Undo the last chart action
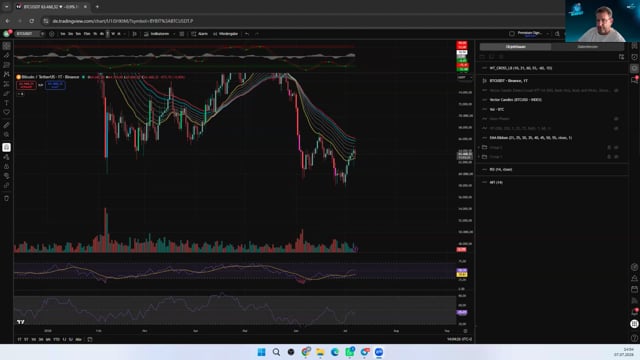640x360 pixels. tap(247, 34)
